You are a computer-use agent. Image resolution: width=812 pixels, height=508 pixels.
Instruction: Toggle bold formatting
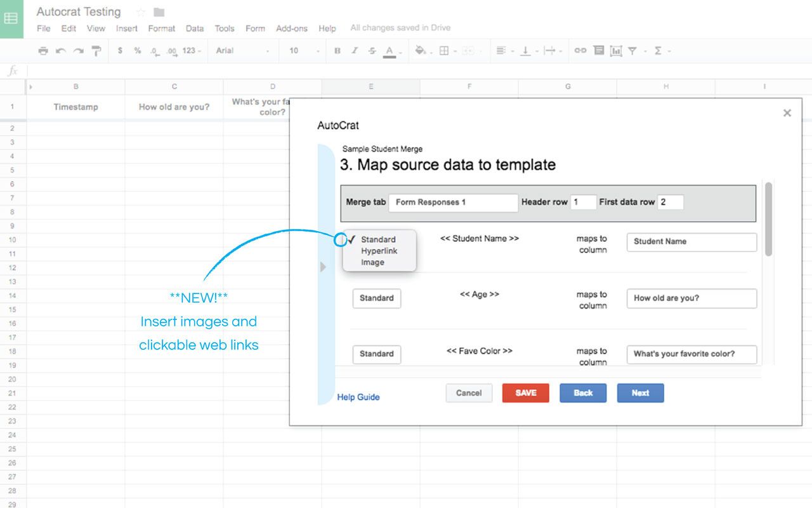(337, 50)
